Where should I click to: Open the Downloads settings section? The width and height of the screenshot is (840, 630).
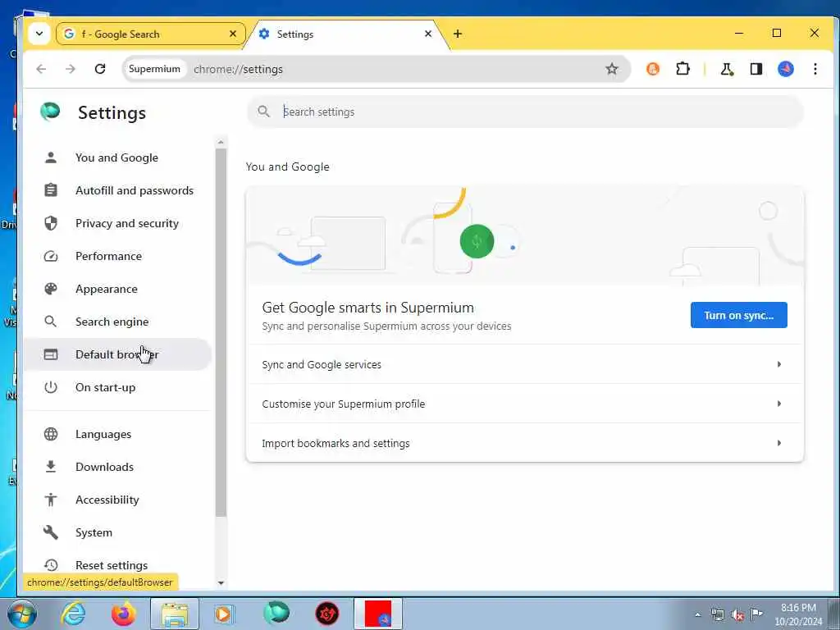(104, 467)
